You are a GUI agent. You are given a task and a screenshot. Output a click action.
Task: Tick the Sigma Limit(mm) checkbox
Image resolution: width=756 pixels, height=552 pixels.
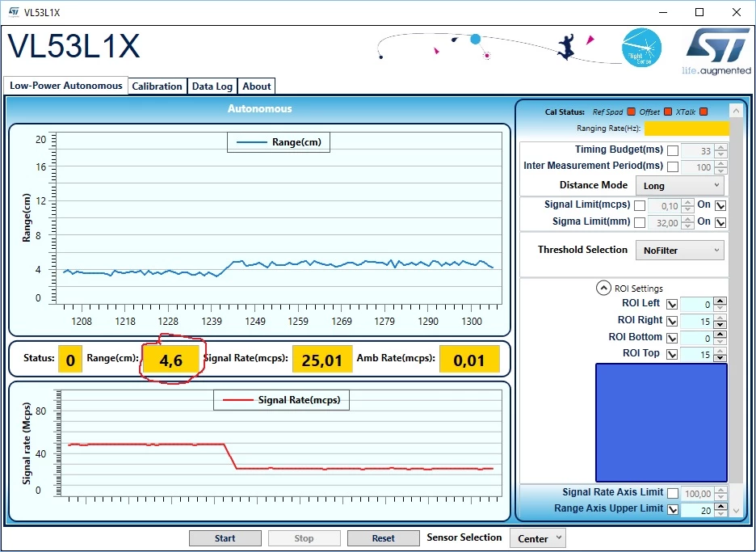point(640,222)
